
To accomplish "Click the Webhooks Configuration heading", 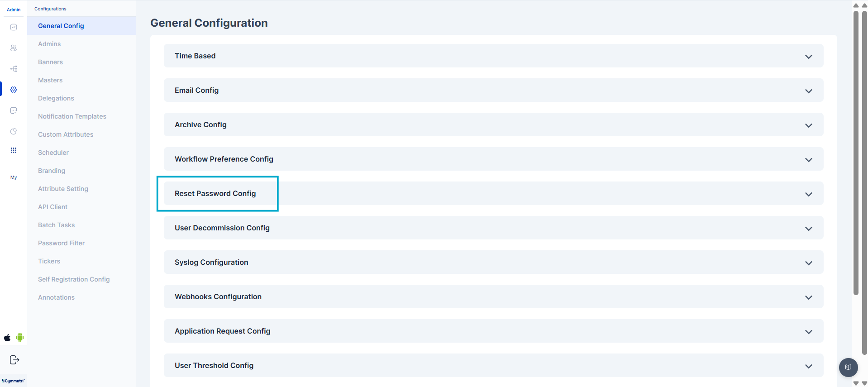I will tap(218, 296).
